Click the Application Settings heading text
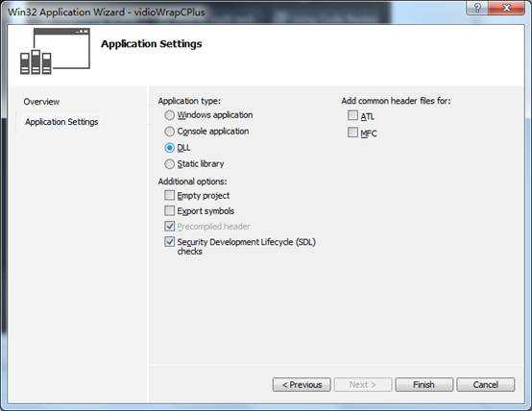The height and width of the screenshot is (411, 532). pyautogui.click(x=152, y=44)
